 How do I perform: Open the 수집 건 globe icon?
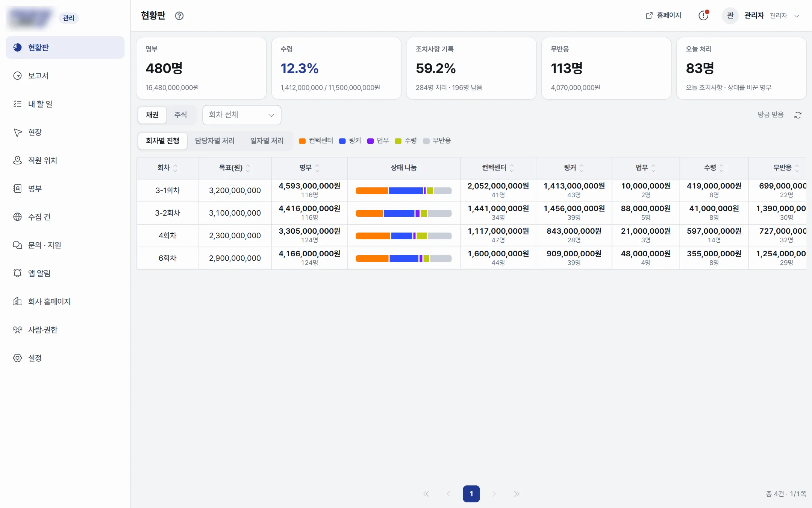tap(17, 217)
